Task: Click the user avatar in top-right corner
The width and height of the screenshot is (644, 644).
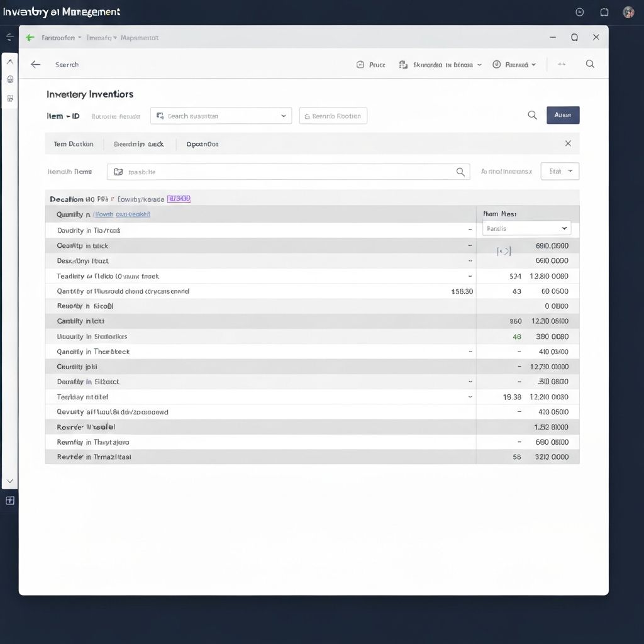Action: [628, 12]
